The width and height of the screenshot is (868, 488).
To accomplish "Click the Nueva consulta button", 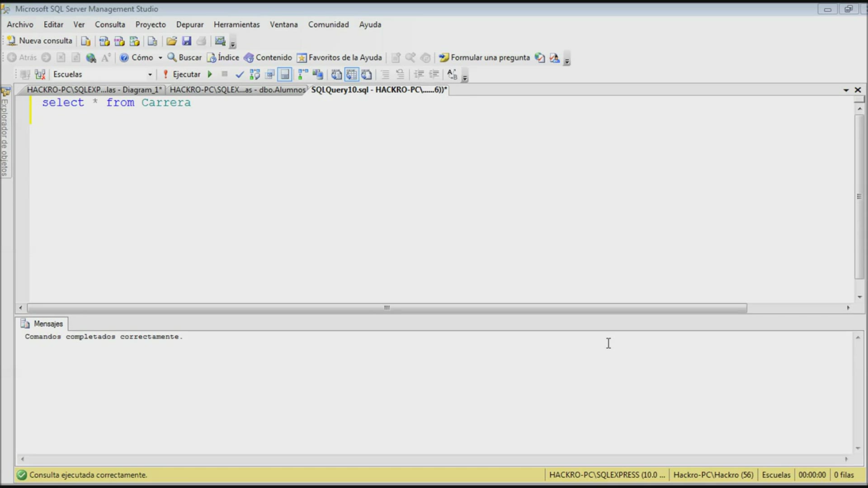I will pyautogui.click(x=40, y=41).
